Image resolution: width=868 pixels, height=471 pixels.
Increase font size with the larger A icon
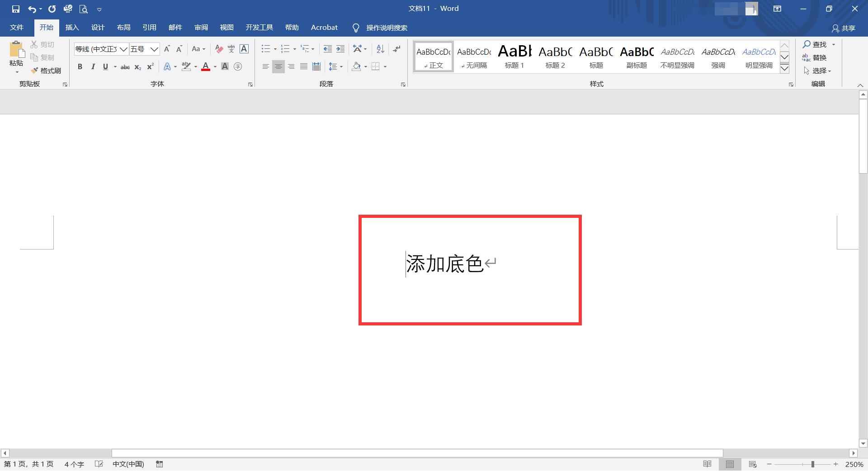click(x=167, y=49)
